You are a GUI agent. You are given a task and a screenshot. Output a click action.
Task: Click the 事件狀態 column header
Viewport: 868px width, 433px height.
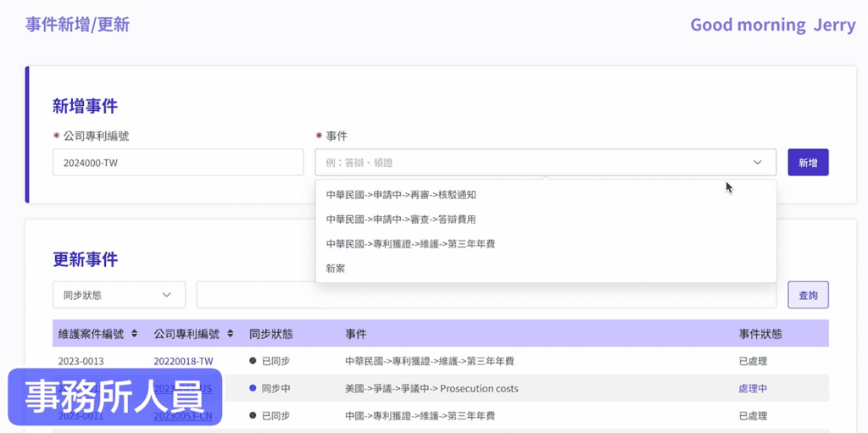click(760, 335)
